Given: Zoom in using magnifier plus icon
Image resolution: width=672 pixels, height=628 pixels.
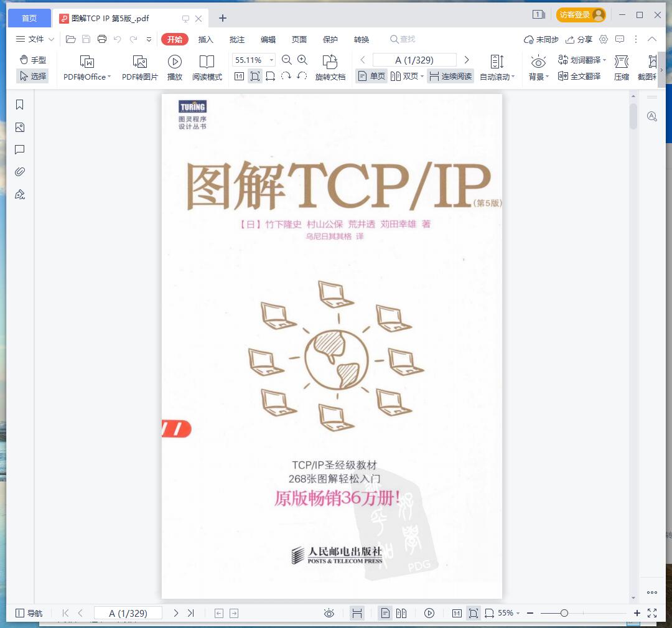Looking at the screenshot, I should coord(302,60).
